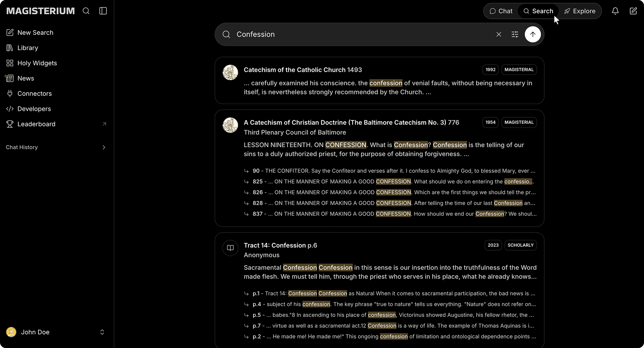Click the 1954 year badge
Image resolution: width=644 pixels, height=348 pixels.
491,122
